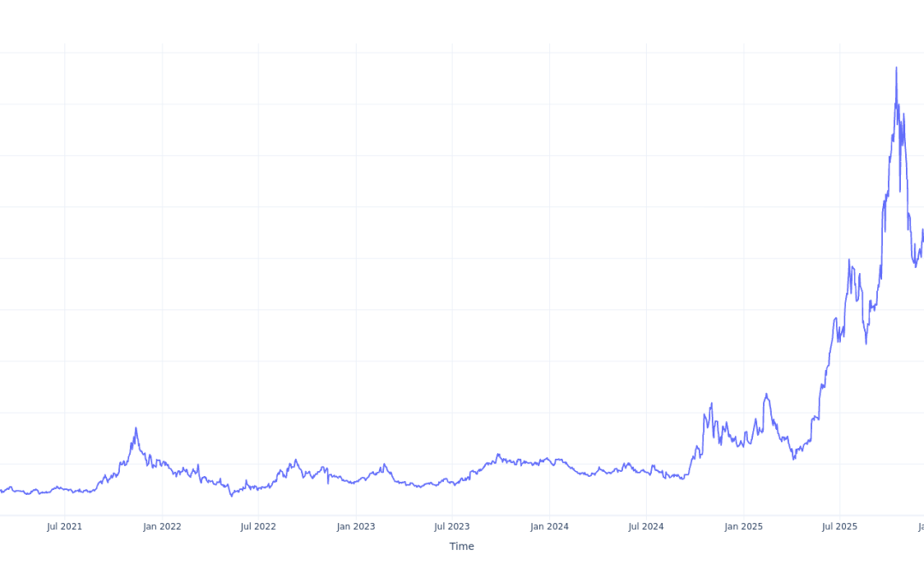Click the late 2021 spike on the line
The image size is (924, 578).
135,428
